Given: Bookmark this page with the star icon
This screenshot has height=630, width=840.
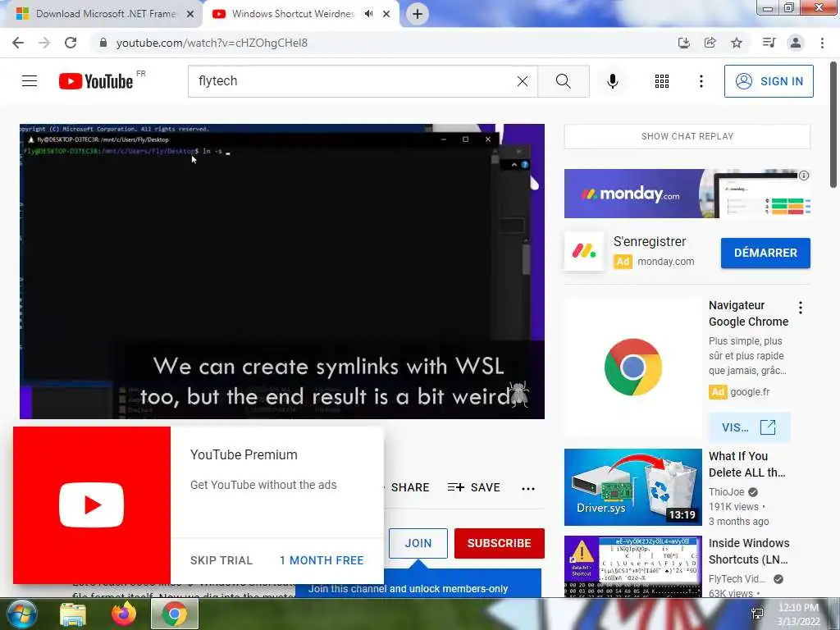Looking at the screenshot, I should point(737,43).
